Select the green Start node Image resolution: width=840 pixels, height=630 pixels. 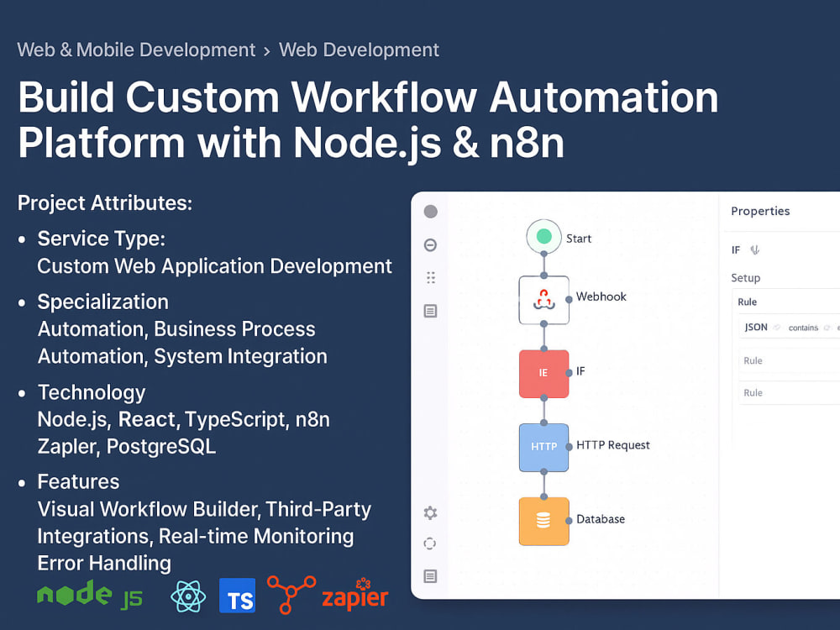point(543,236)
